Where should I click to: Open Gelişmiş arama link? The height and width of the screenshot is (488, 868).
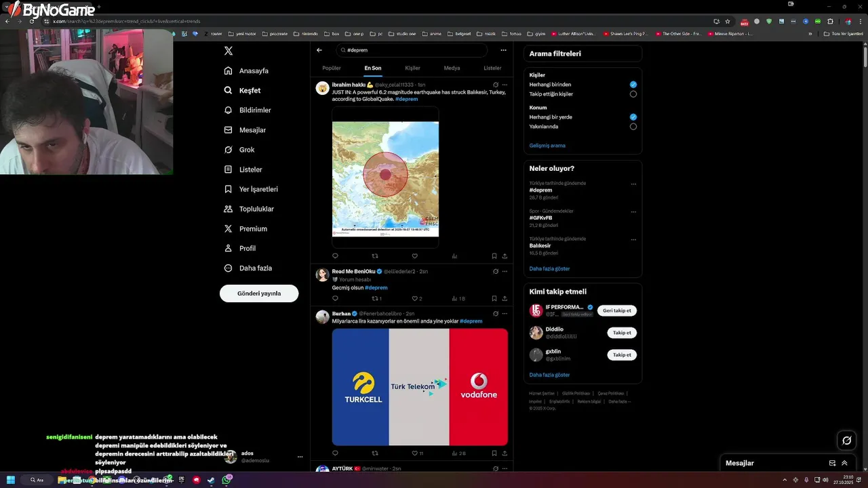pos(547,146)
